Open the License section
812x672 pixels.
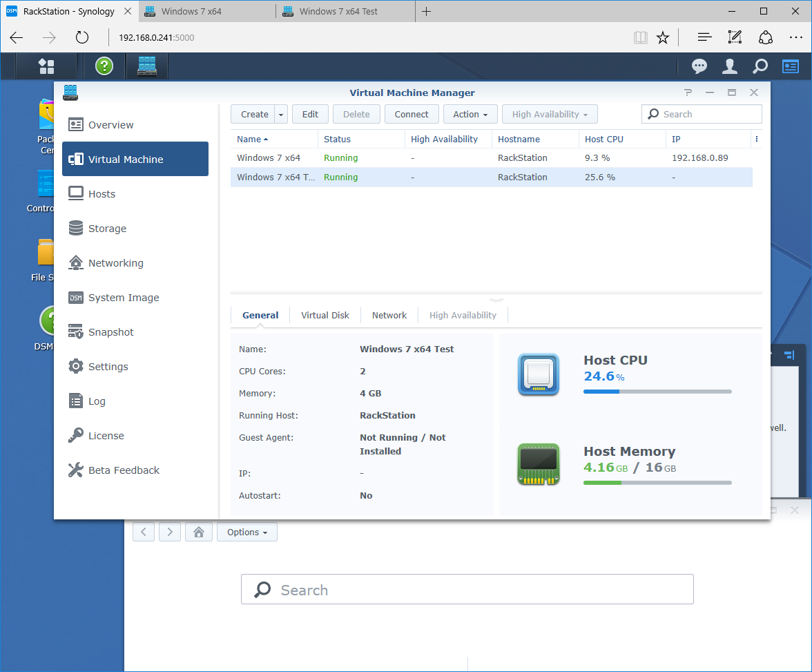[135, 436]
